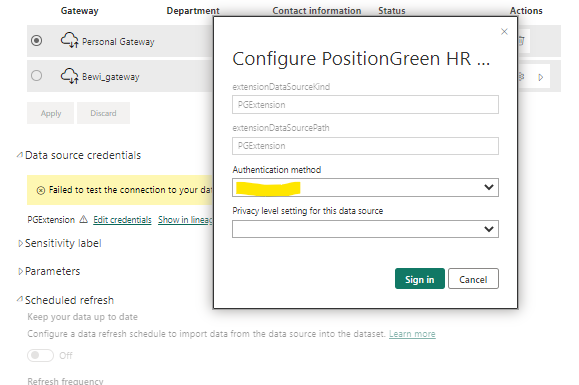This screenshot has width=579, height=385.
Task: Toggle the scheduled refresh Off switch
Action: point(40,355)
